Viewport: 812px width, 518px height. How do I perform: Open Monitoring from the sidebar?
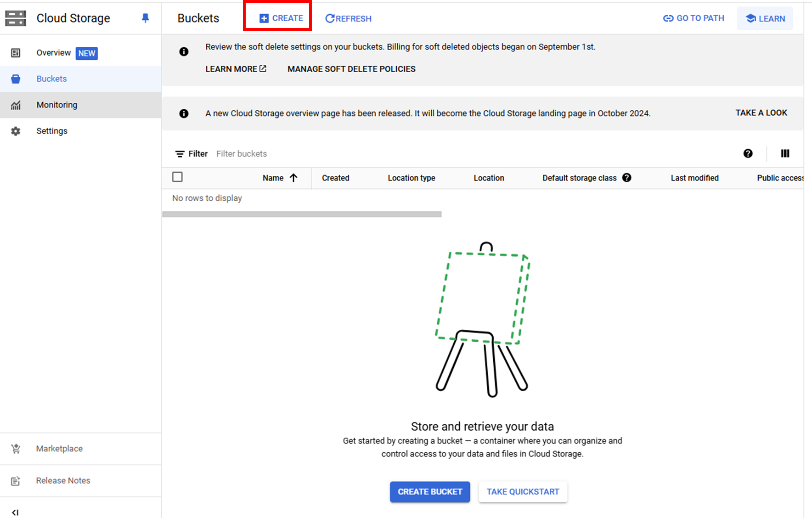[x=80, y=105]
